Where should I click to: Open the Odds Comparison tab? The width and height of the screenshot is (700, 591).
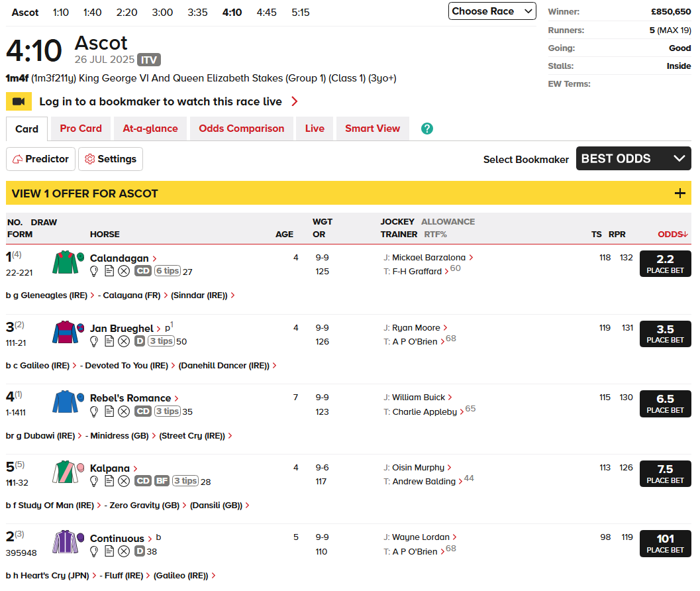[x=242, y=129]
